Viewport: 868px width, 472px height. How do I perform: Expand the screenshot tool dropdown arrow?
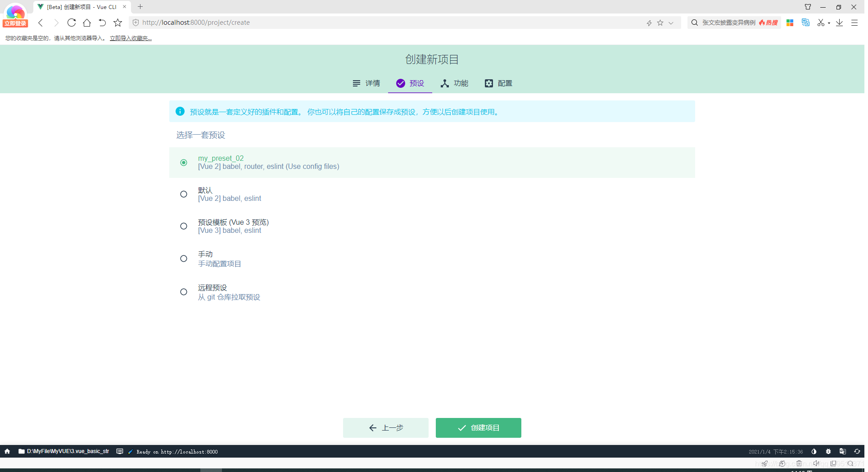[x=828, y=23]
